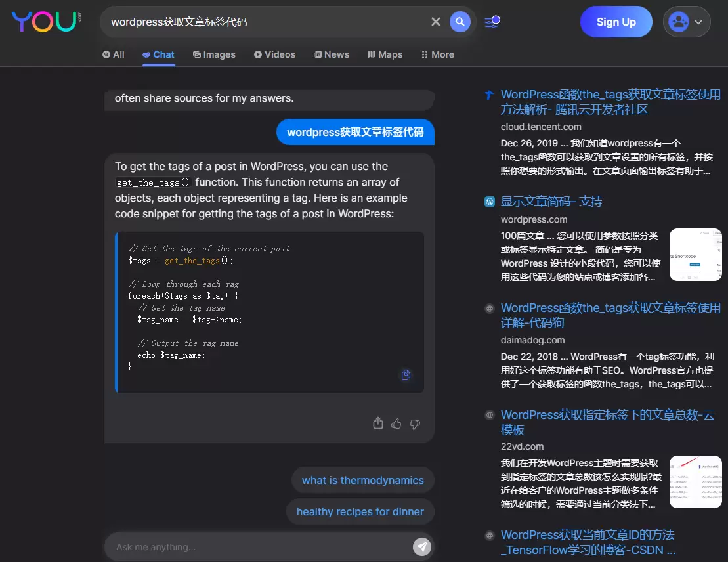Give the answer a thumbs up
Image resolution: width=728 pixels, height=562 pixels.
point(396,423)
